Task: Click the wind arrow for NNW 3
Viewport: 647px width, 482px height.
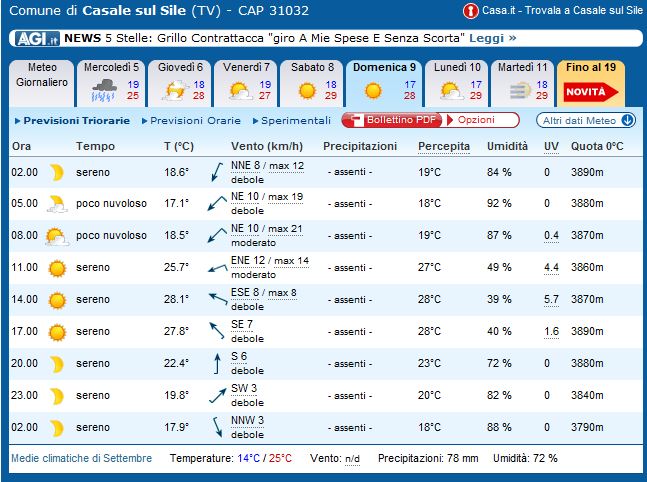Action: click(x=217, y=427)
